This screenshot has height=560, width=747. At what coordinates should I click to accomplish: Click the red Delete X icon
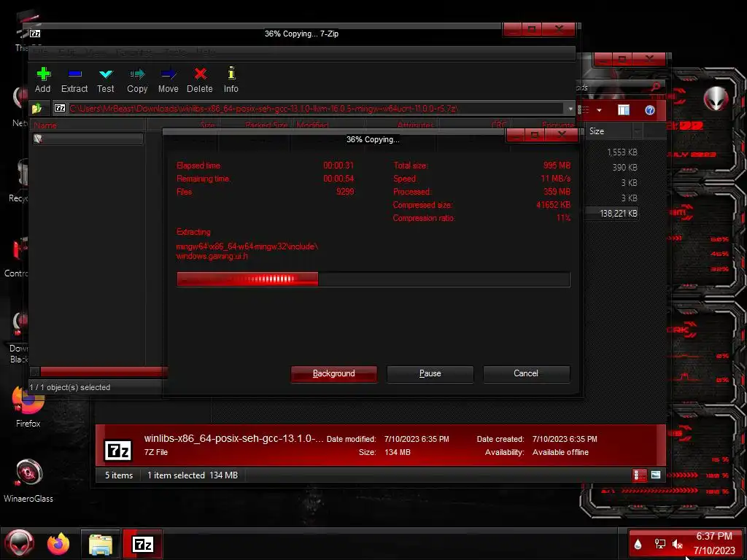click(200, 74)
